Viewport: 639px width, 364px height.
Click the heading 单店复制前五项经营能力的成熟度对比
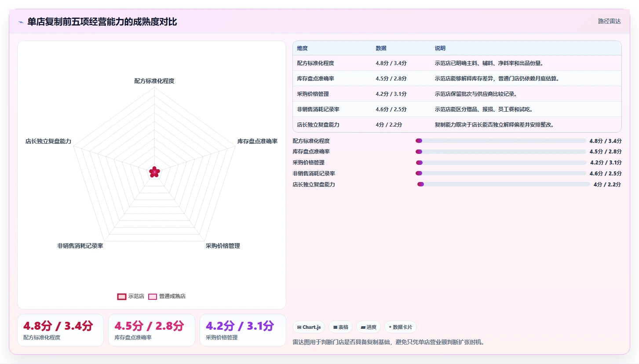point(102,22)
